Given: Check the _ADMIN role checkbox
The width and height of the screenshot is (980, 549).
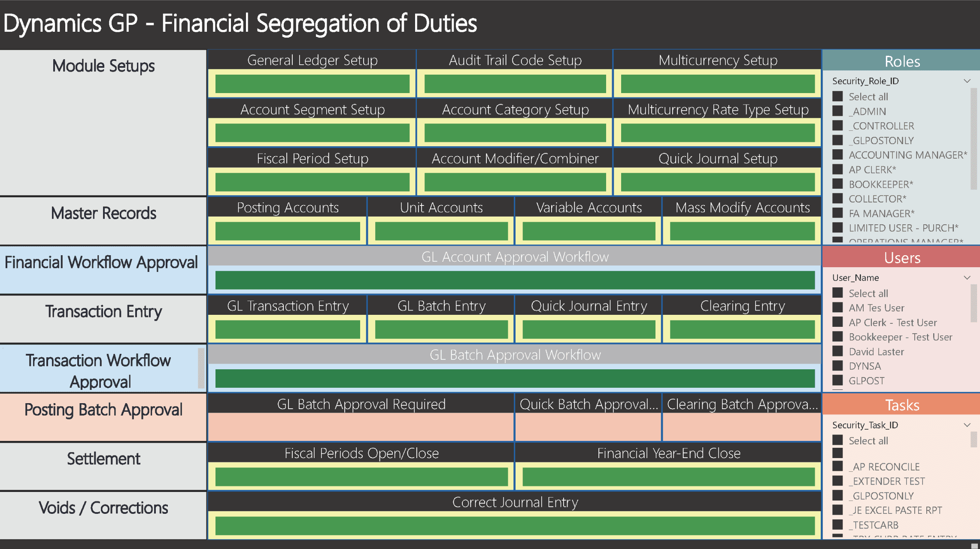Looking at the screenshot, I should point(837,111).
